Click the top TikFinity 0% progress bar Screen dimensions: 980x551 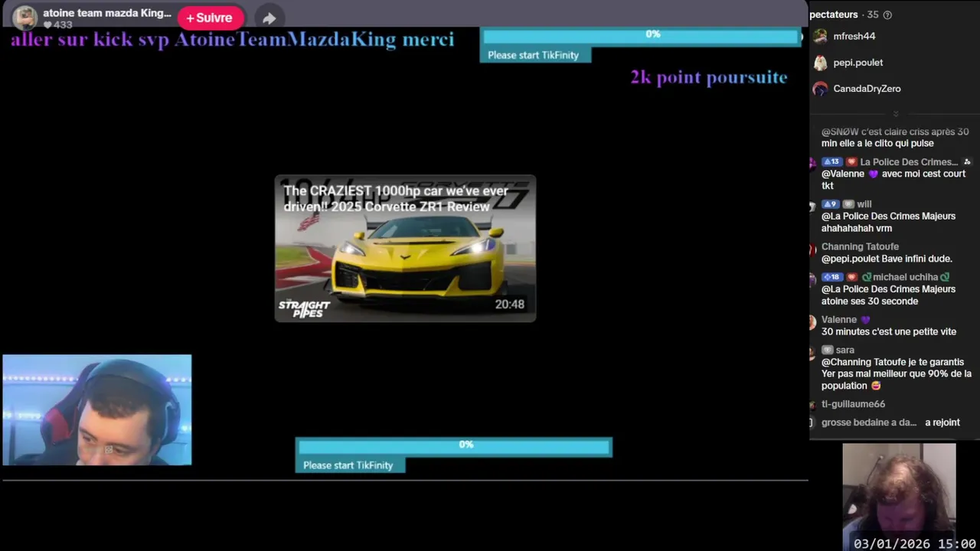(x=641, y=35)
